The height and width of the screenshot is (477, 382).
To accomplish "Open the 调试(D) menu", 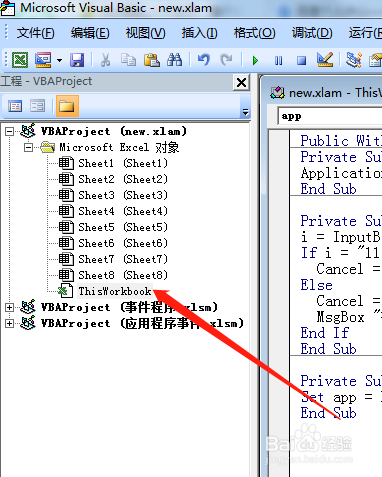I will coord(312,33).
